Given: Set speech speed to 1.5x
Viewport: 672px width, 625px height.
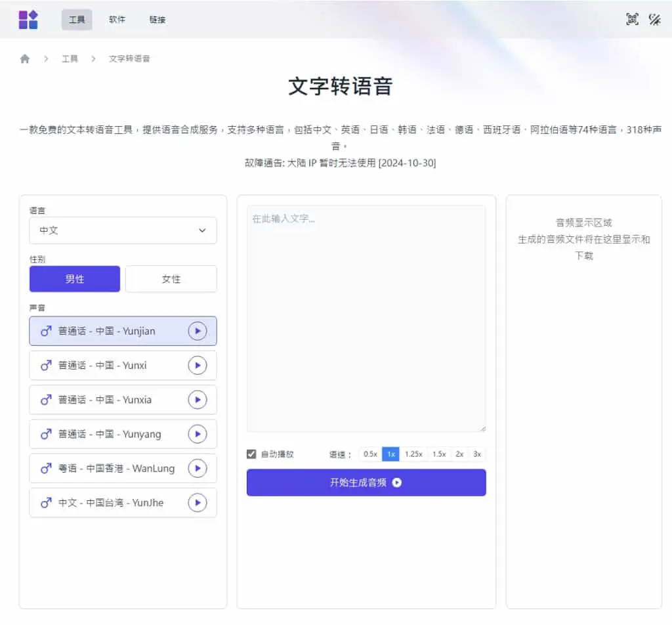Looking at the screenshot, I should pyautogui.click(x=439, y=454).
